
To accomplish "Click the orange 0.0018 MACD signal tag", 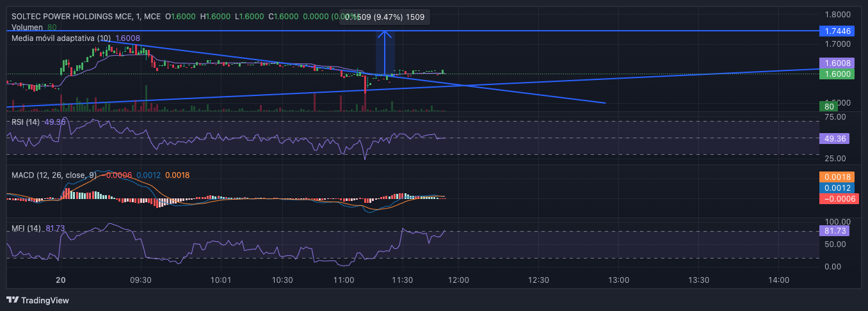I will pyautogui.click(x=837, y=177).
